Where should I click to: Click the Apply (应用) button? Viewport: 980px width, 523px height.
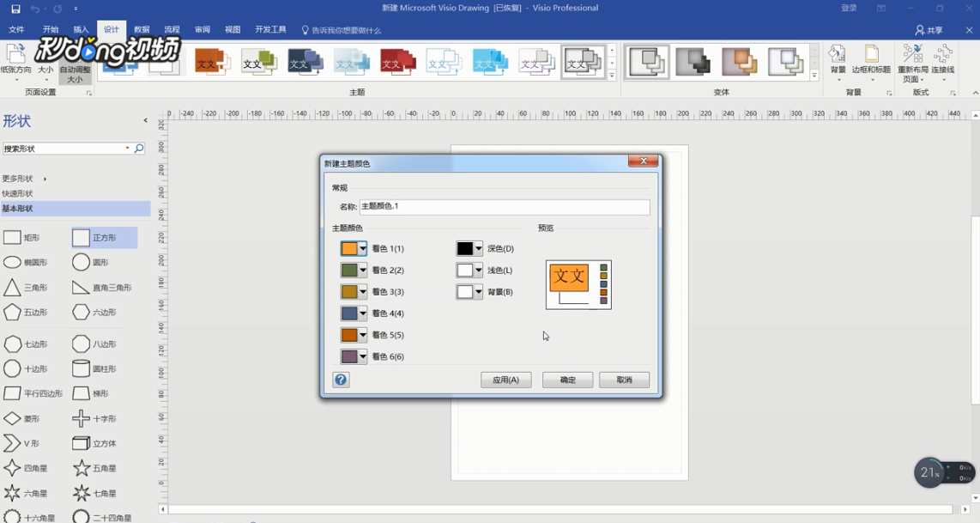tap(506, 380)
